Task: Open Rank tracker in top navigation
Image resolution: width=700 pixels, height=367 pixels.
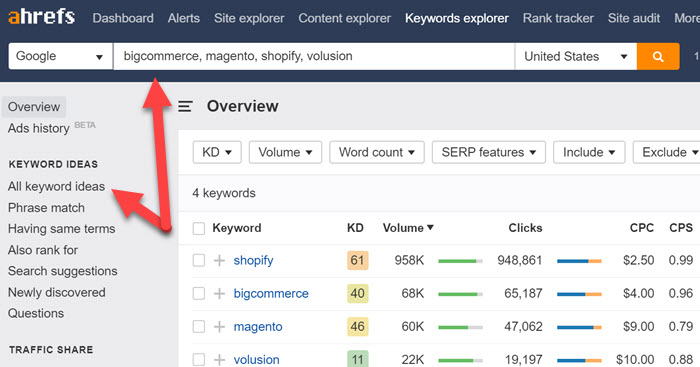Action: click(x=558, y=18)
